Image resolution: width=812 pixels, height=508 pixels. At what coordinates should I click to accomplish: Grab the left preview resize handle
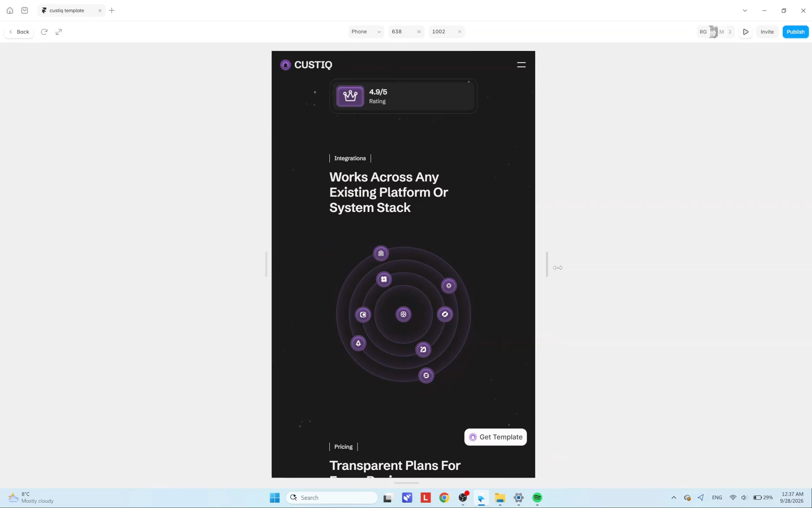pyautogui.click(x=266, y=264)
